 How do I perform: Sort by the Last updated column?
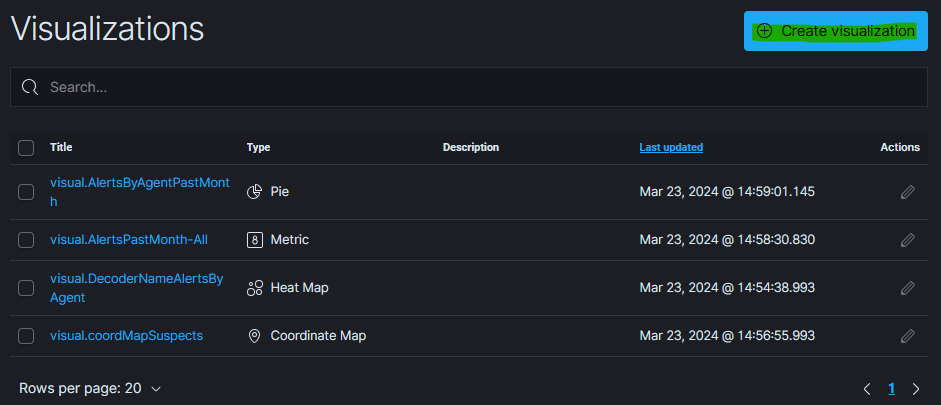click(671, 148)
